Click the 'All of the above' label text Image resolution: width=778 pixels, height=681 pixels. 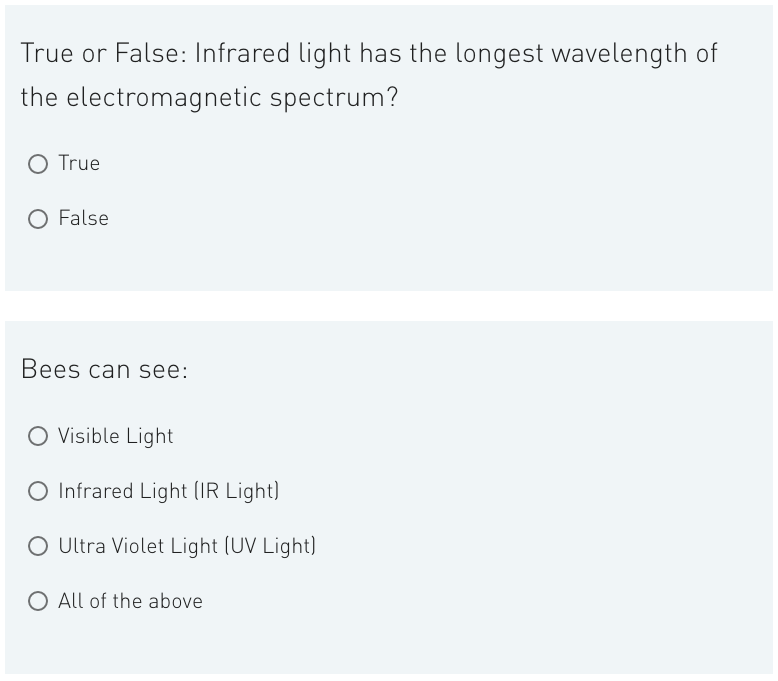(130, 601)
